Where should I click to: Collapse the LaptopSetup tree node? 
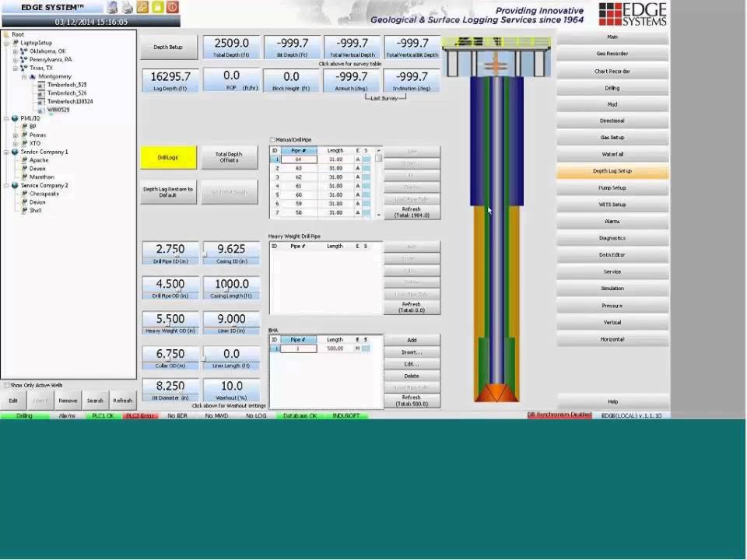pos(7,43)
